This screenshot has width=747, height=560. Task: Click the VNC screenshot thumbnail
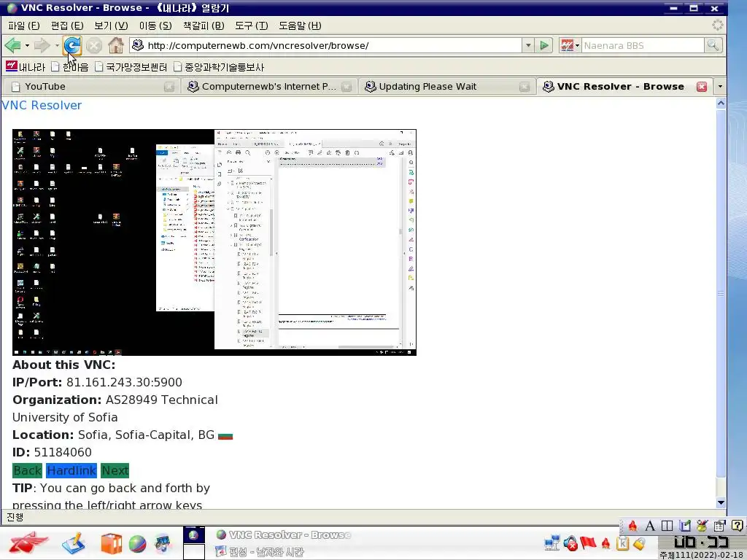click(214, 242)
